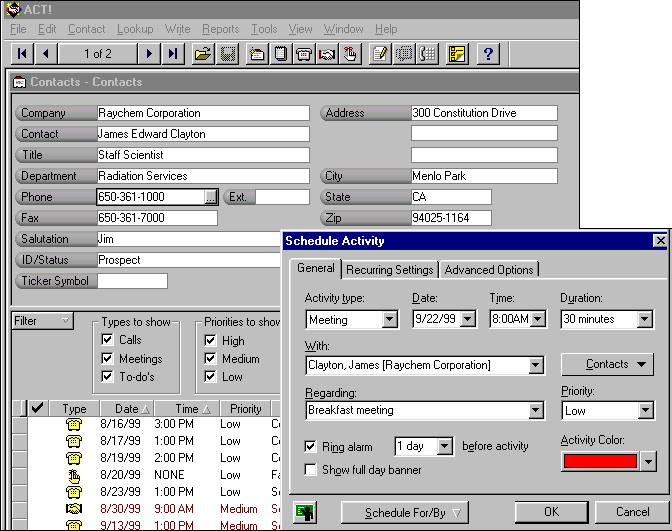The image size is (672, 531).
Task: Sort by the Time column header
Action: pos(187,408)
